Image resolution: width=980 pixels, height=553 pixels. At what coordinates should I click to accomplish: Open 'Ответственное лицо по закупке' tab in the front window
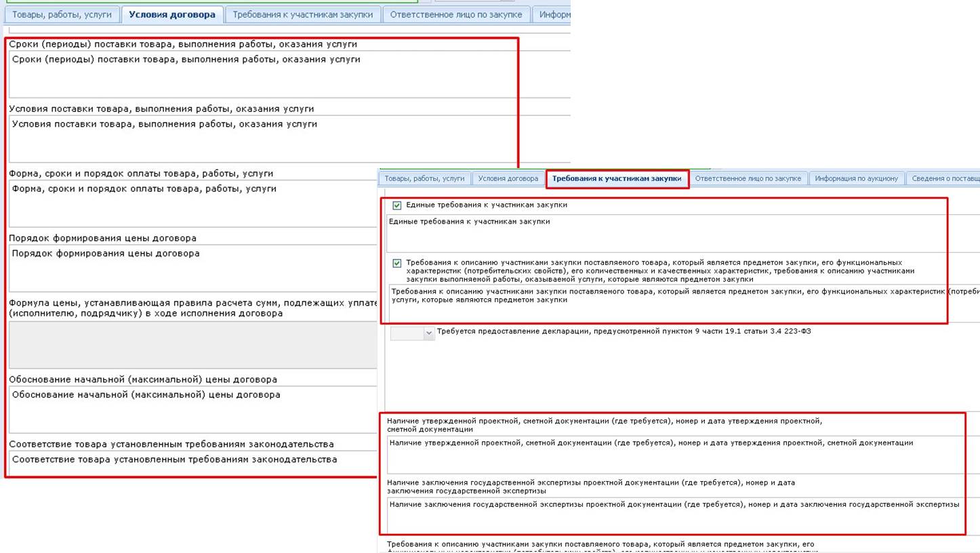pyautogui.click(x=748, y=178)
